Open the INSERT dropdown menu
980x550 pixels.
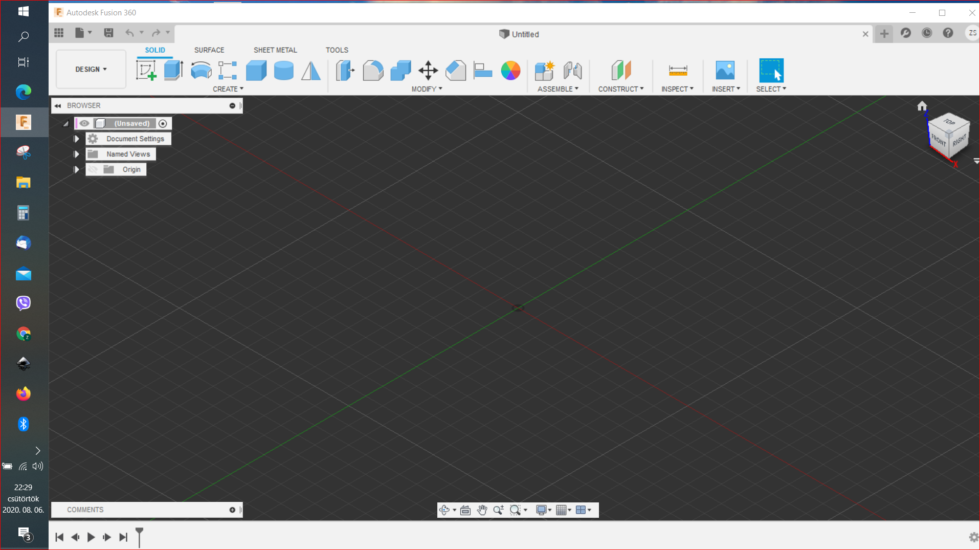tap(726, 89)
